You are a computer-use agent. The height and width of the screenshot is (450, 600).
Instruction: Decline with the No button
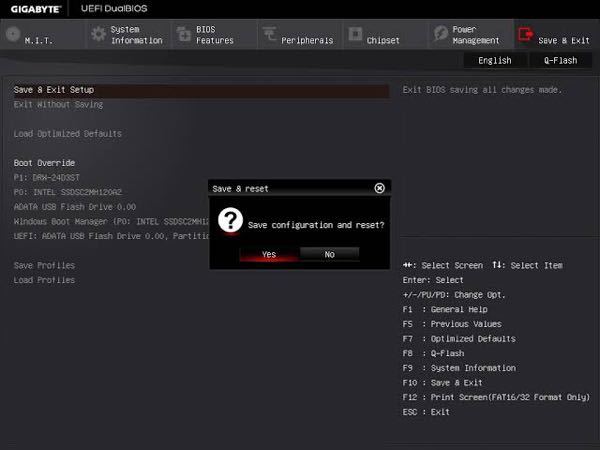click(x=329, y=254)
